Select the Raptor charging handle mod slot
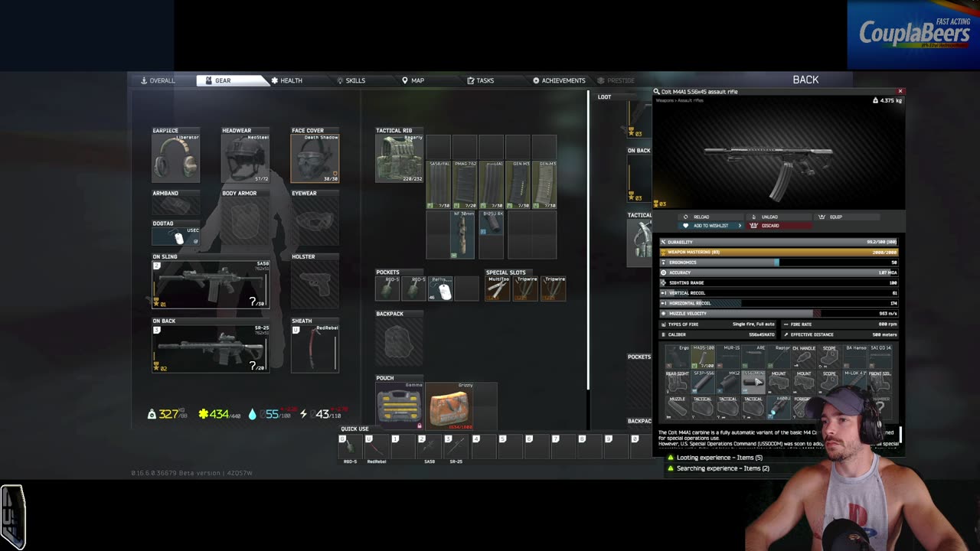This screenshot has width=980, height=551. point(779,357)
